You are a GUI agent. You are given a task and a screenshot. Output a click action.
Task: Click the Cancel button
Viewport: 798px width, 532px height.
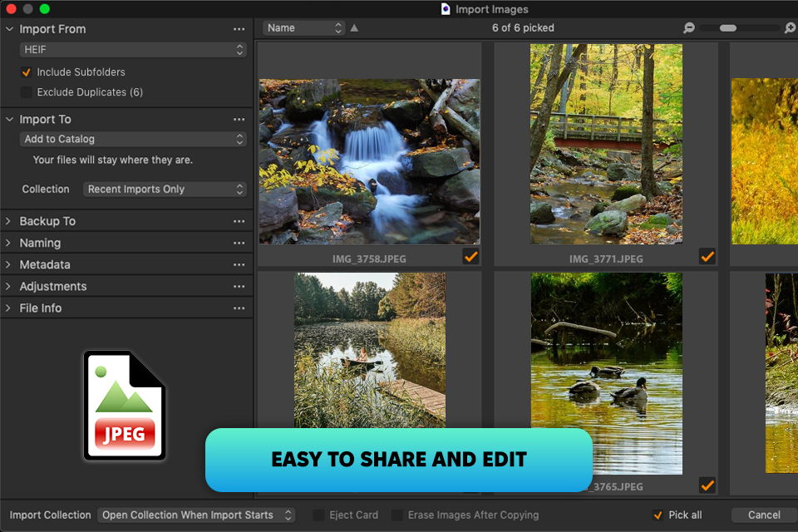763,515
